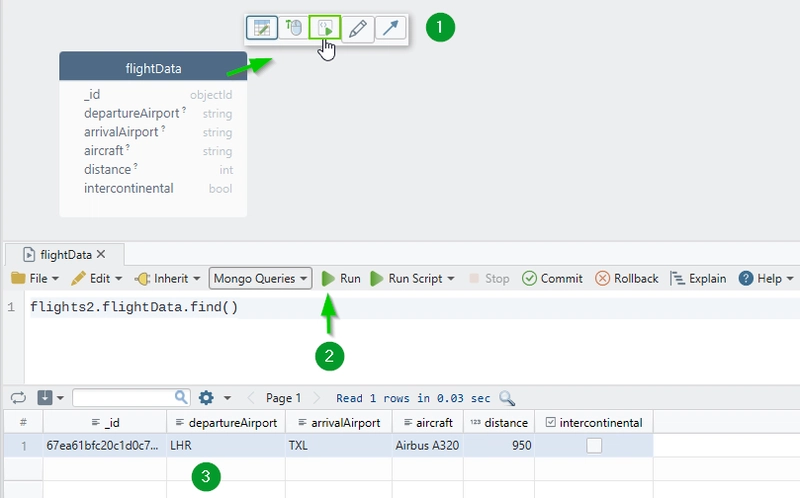Click the save/export results icon
The height and width of the screenshot is (498, 800).
(x=45, y=397)
